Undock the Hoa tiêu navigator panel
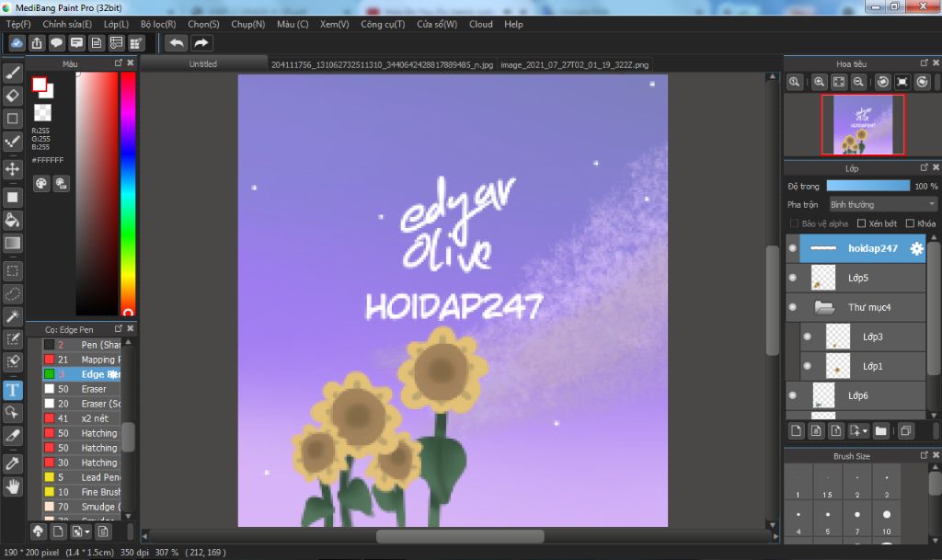This screenshot has height=560, width=942. (x=924, y=63)
